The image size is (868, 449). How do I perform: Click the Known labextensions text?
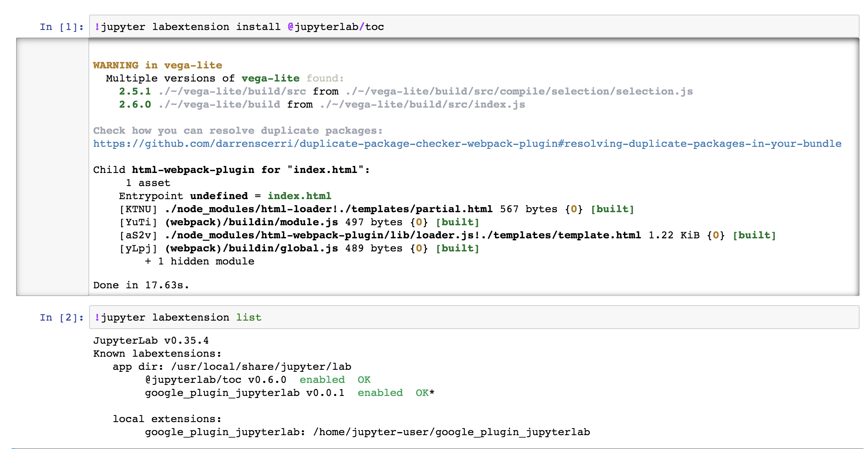click(156, 353)
